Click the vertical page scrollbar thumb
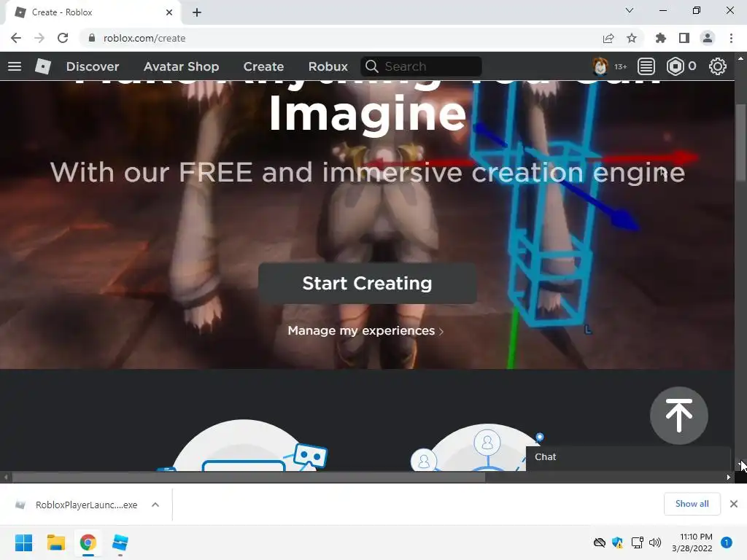747x560 pixels. click(740, 143)
